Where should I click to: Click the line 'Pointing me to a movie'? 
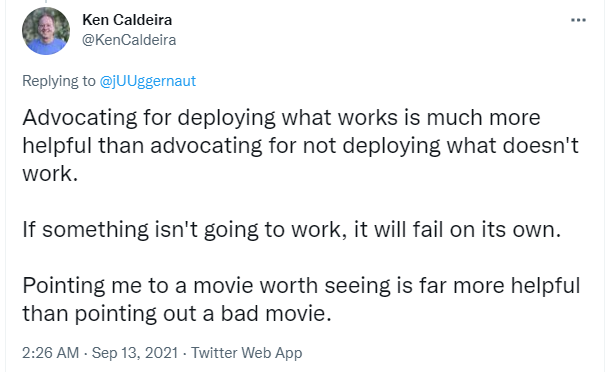click(301, 285)
